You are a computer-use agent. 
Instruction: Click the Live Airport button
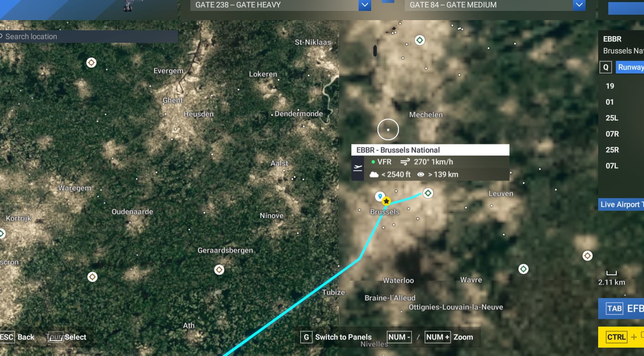tap(621, 204)
